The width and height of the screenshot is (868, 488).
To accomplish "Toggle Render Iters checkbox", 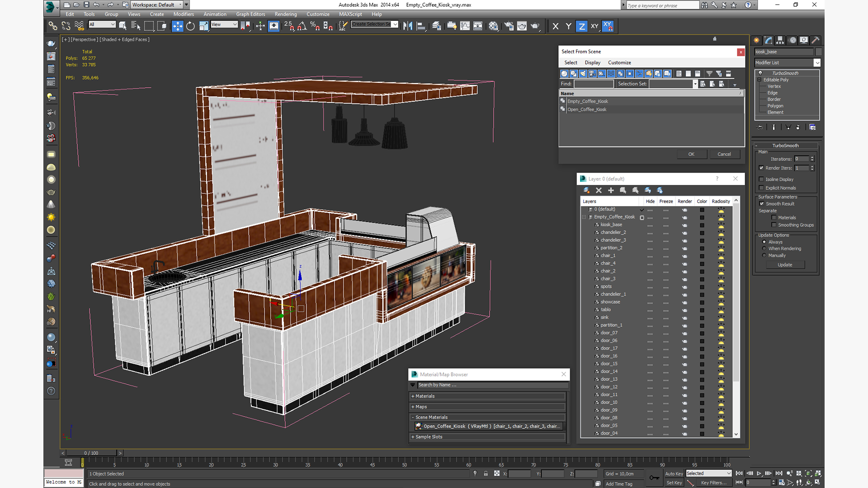I will click(x=761, y=168).
